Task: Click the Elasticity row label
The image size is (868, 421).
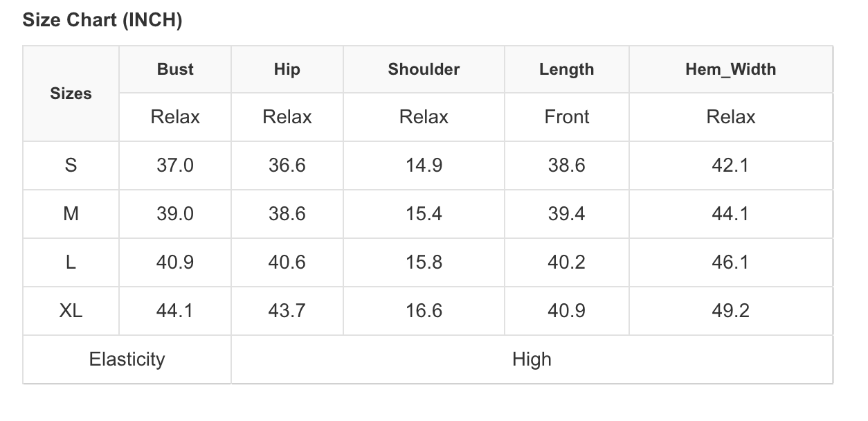Action: click(x=127, y=359)
